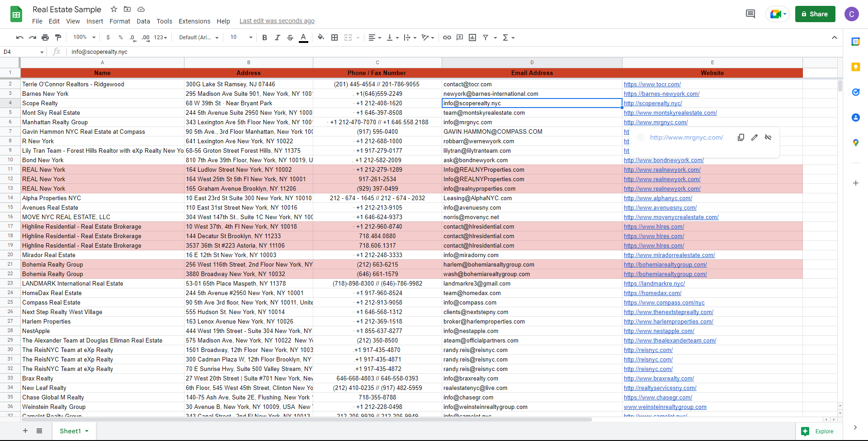Screen dimensions: 868x441
Task: View cloud document status icon
Action: (141, 9)
